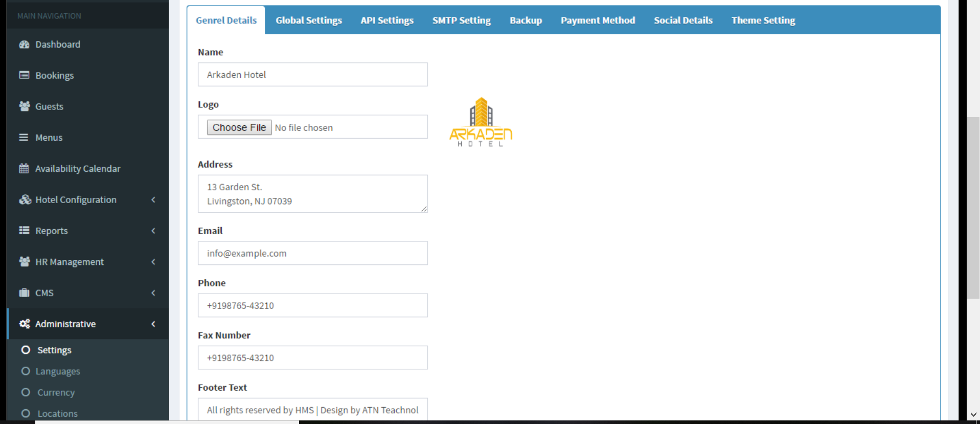The image size is (980, 424).
Task: Open the Payment Method tab
Action: [x=598, y=20]
